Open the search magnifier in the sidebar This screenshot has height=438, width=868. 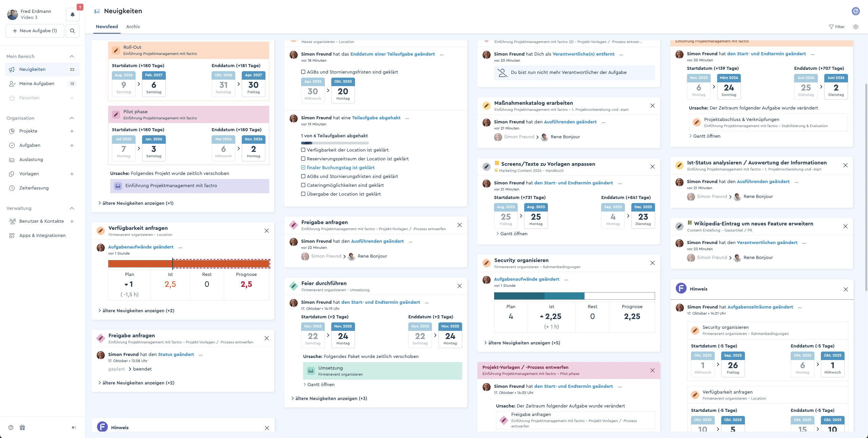[73, 31]
